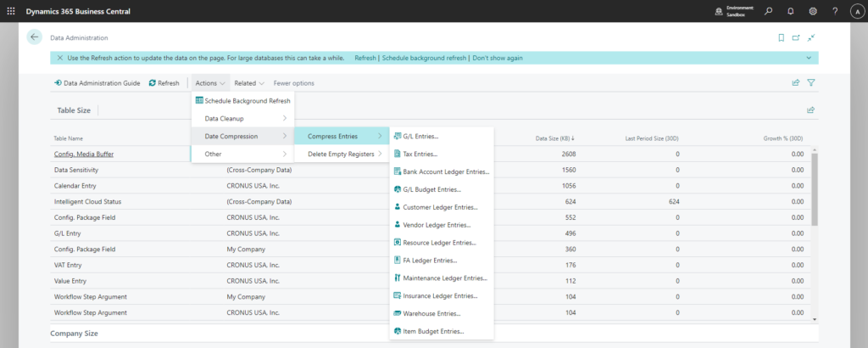Click Don't show again link
868x348 pixels.
(498, 58)
